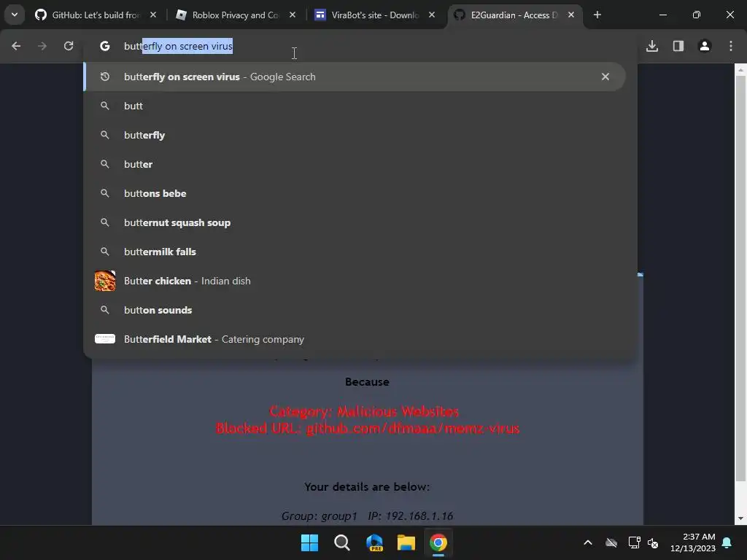Screen dimensions: 747x560
Task: Choose the 'buttons bebe' suggestion
Action: [355, 193]
